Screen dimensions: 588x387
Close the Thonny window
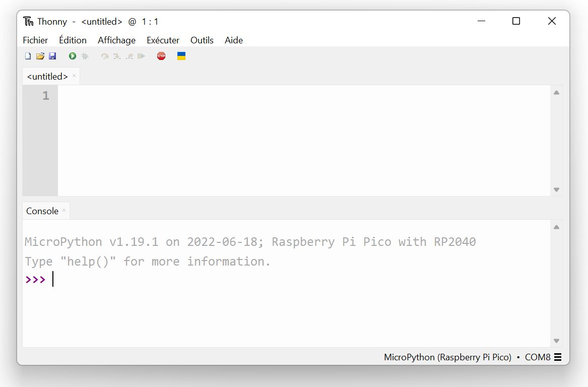552,21
